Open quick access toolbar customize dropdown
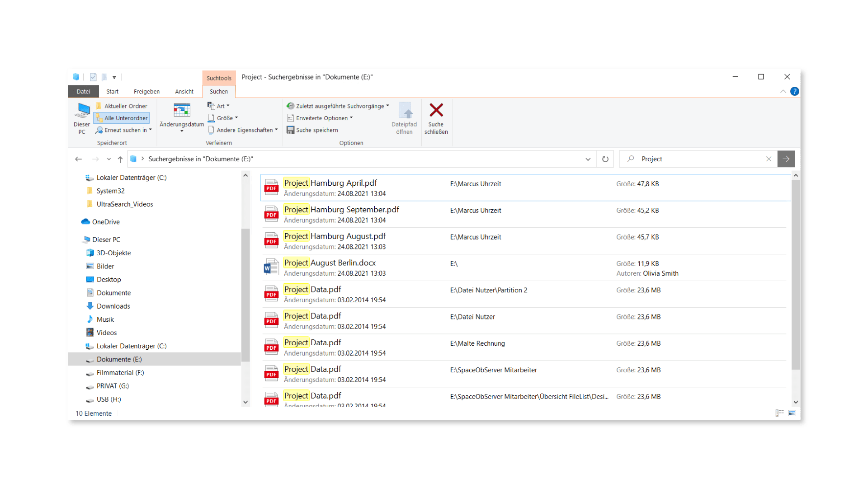The width and height of the screenshot is (868, 488). coord(114,77)
